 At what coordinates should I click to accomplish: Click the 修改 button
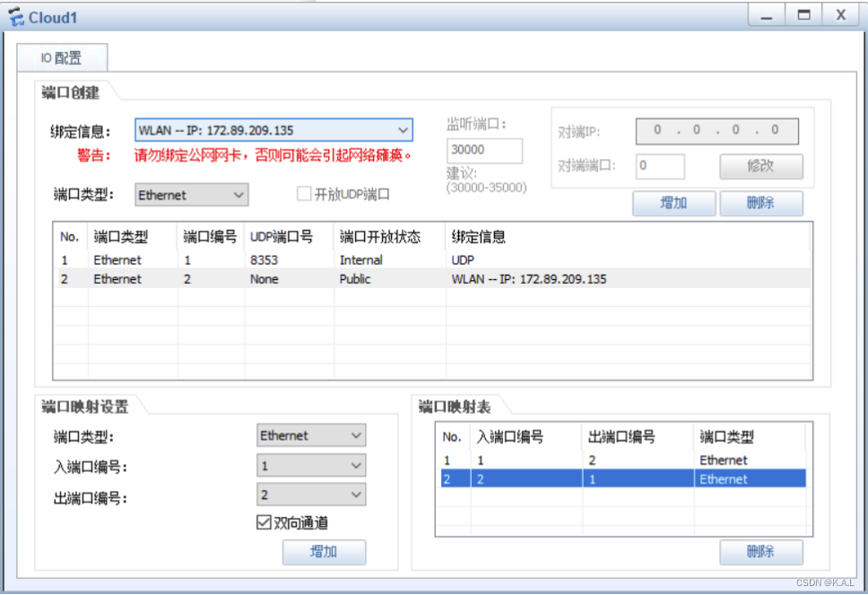pos(761,166)
